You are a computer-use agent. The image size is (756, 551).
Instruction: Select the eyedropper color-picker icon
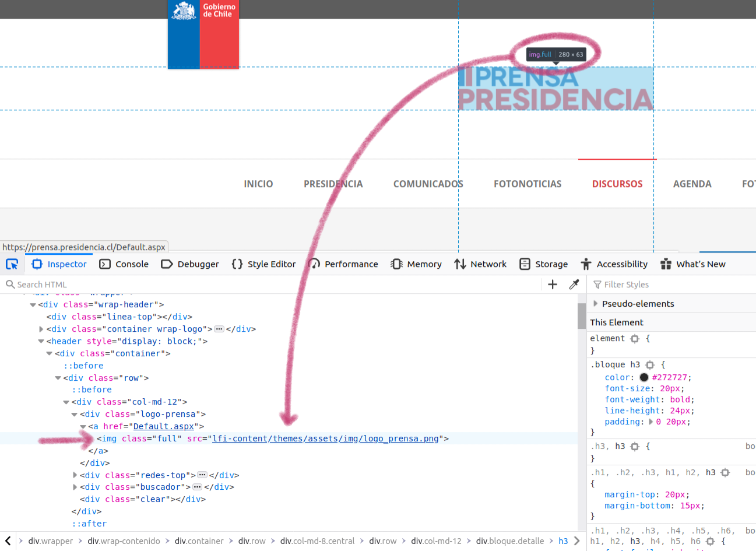pos(574,284)
